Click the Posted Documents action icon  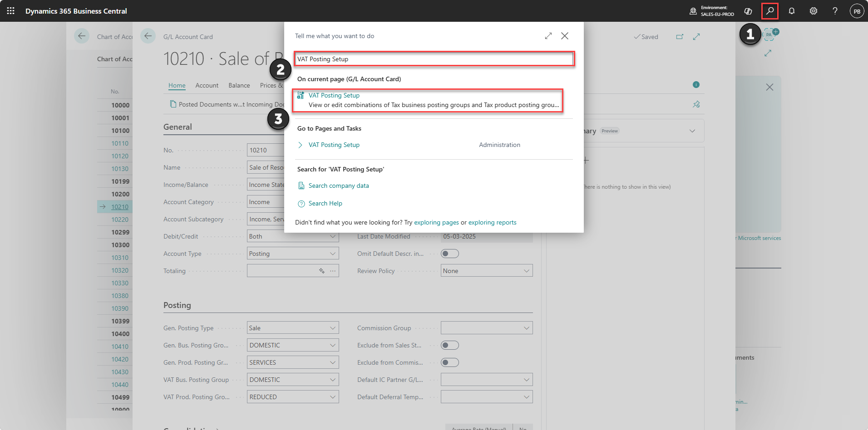[x=173, y=104]
